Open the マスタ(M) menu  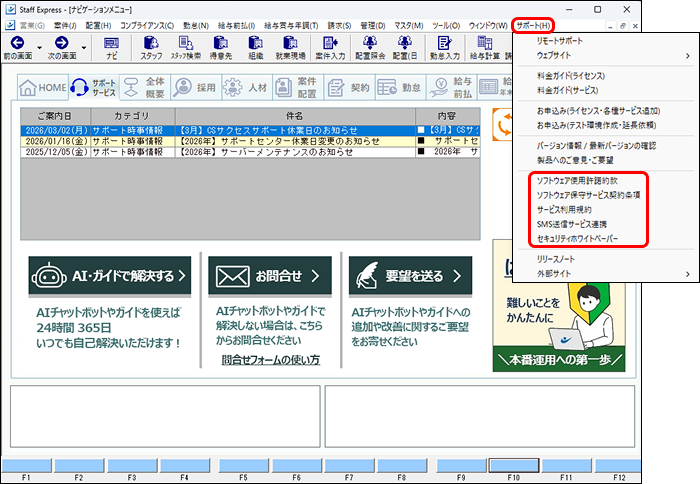pyautogui.click(x=408, y=25)
